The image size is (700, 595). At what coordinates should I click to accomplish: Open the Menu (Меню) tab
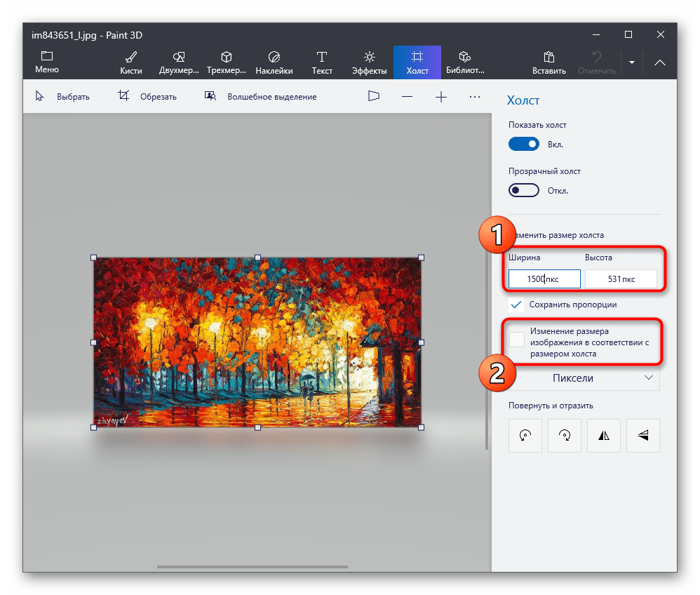[x=47, y=62]
